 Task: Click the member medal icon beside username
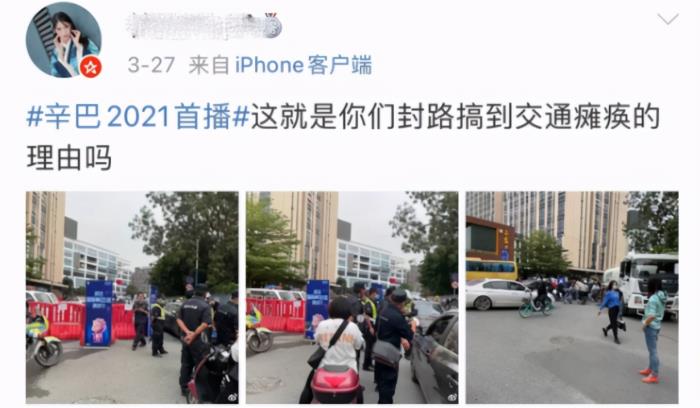click(x=273, y=25)
